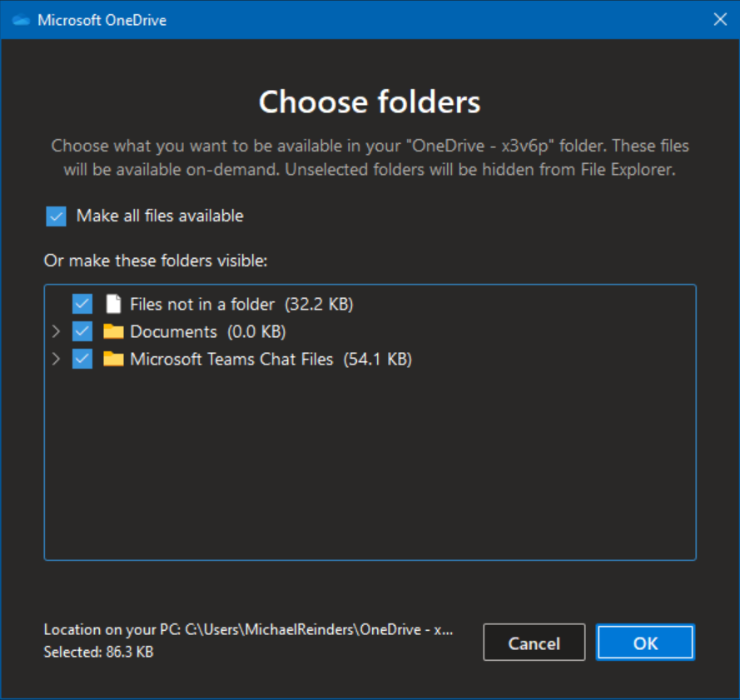Viewport: 740px width, 700px height.
Task: Cancel the Choose folders dialog
Action: coord(534,643)
